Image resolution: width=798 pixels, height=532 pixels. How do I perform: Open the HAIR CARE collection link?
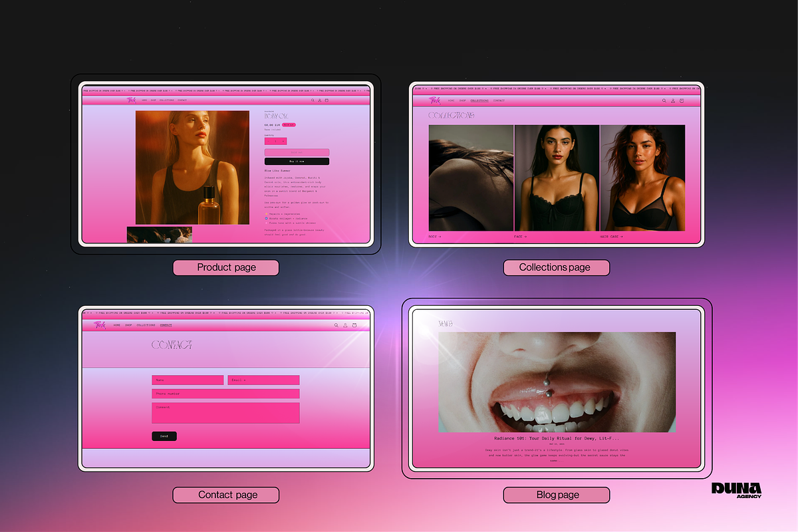(611, 237)
